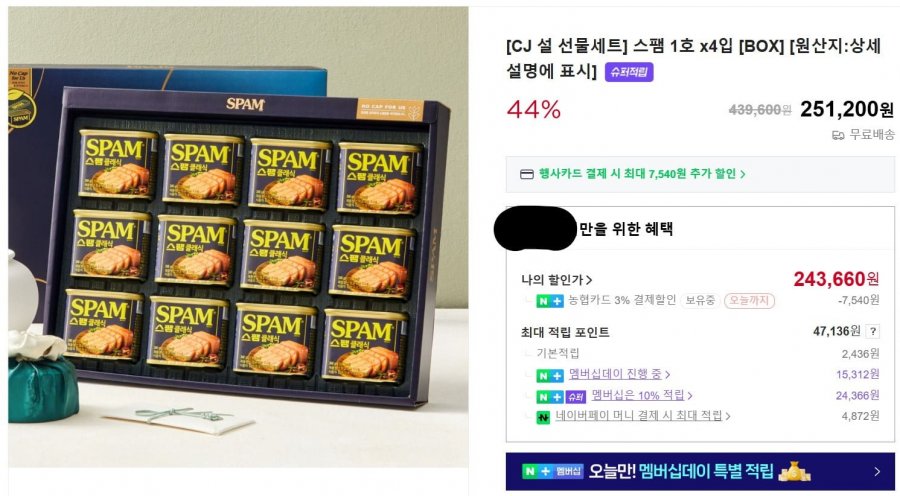
Task: Click the 오늘까지 tag
Action: point(749,300)
